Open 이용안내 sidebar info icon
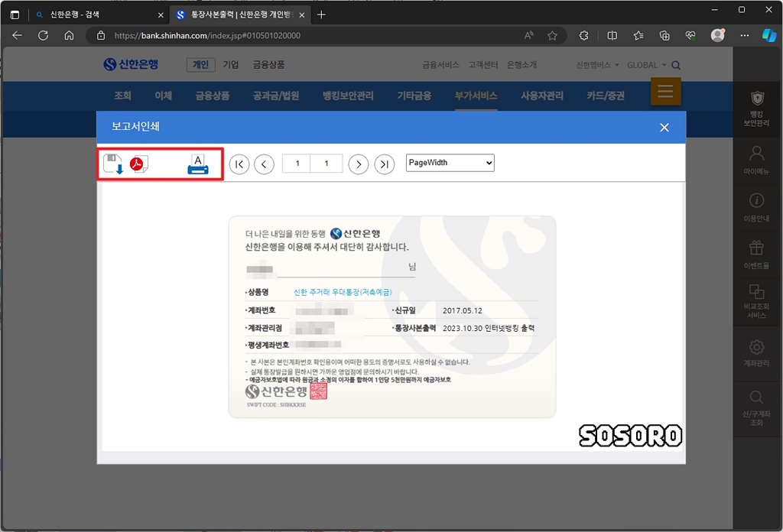Viewport: 783px width, 532px height. point(756,207)
